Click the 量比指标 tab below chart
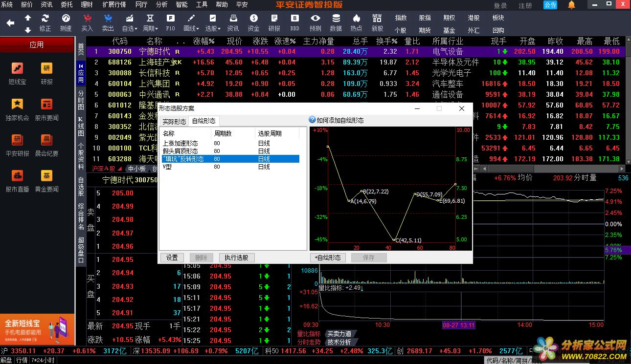The height and width of the screenshot is (364, 631). click(309, 334)
